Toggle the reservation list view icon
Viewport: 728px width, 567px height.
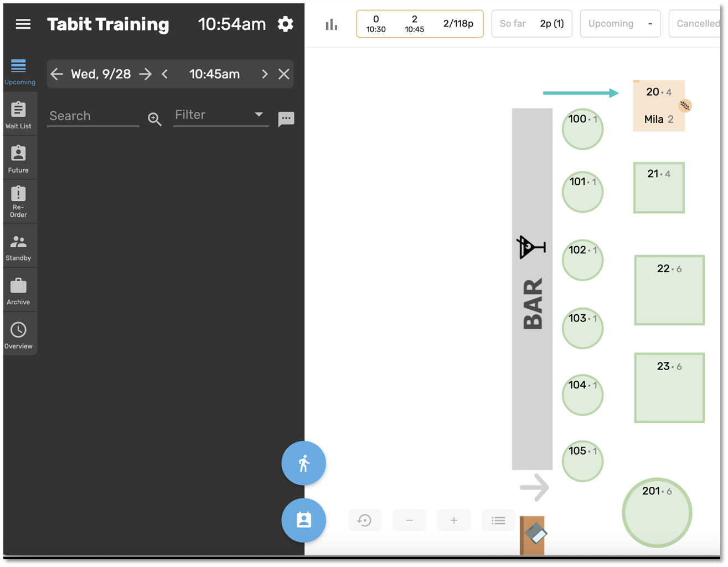tap(498, 520)
